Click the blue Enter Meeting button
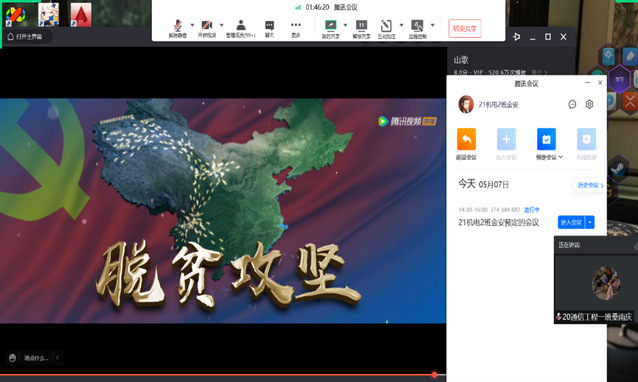The image size is (638, 382). coord(571,222)
